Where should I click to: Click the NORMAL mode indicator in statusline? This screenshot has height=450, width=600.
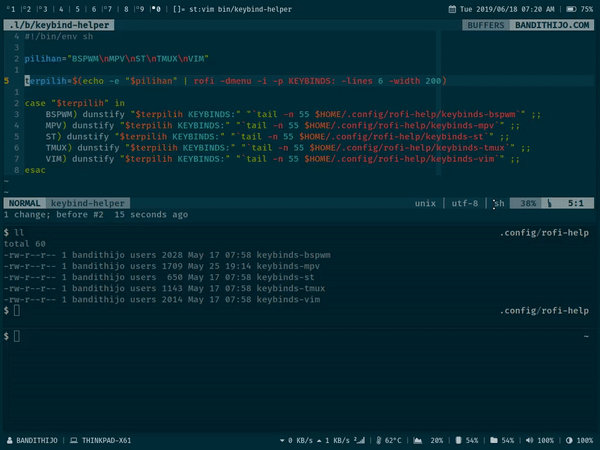[x=25, y=203]
